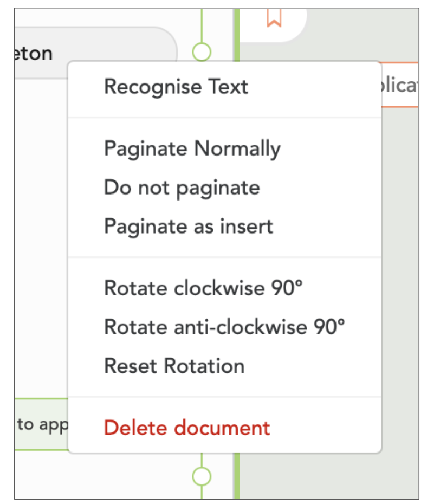Choose Paginate Normally option
This screenshot has height=504, width=427.
(224, 148)
